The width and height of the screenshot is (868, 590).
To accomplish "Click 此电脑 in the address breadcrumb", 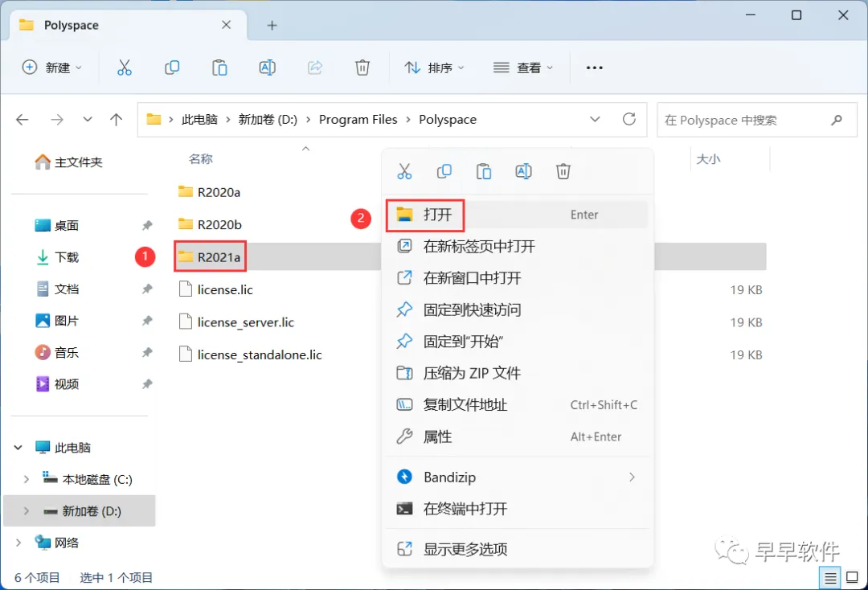I will point(199,120).
